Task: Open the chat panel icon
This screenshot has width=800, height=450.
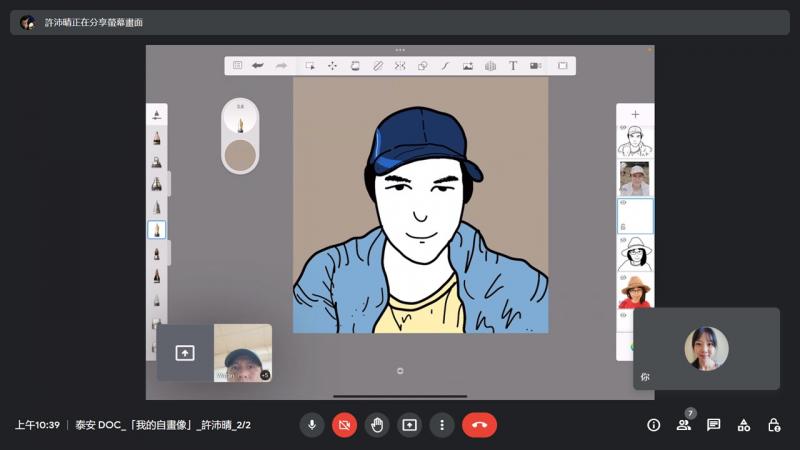Action: point(713,424)
